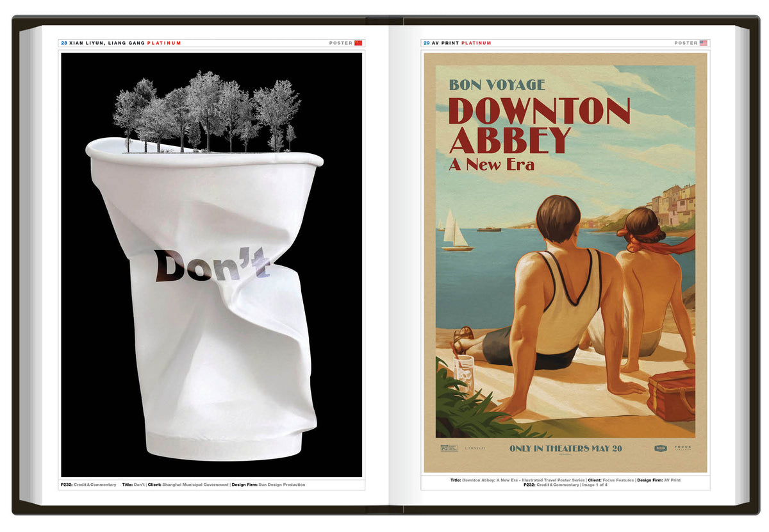Open the Downton Abbey travel poster image

565,263
